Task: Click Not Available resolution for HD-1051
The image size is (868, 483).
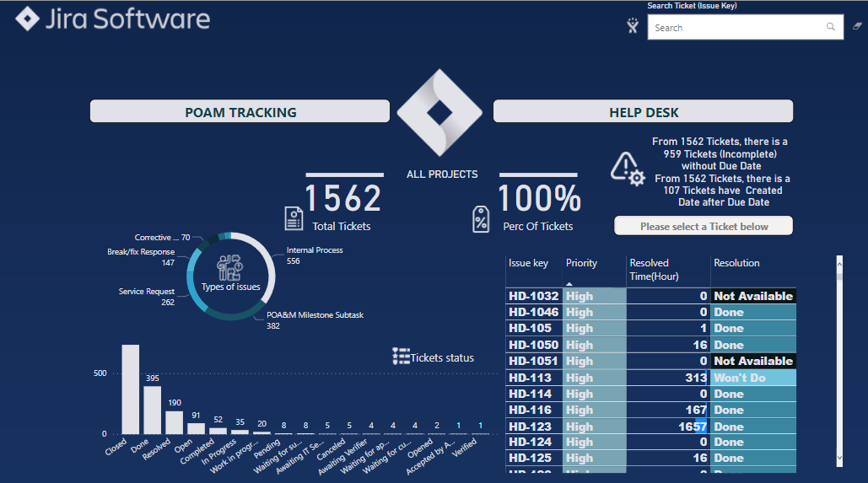Action: (753, 361)
